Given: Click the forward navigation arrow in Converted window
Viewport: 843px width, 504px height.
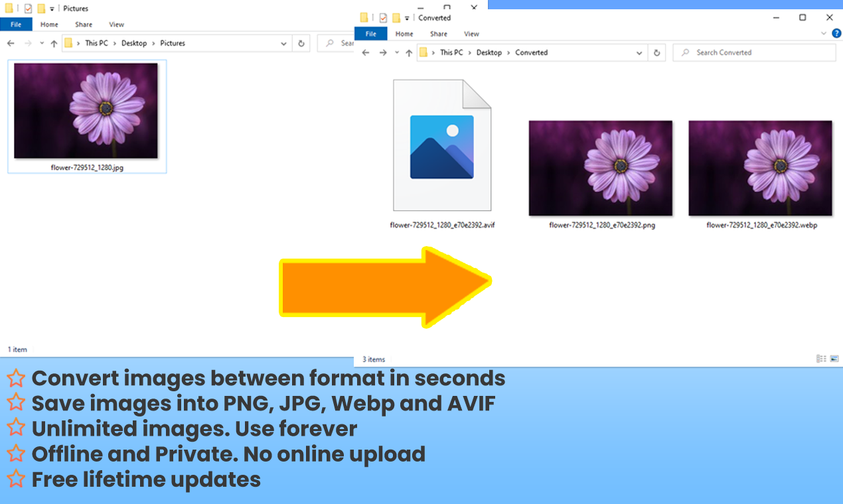Looking at the screenshot, I should point(384,52).
